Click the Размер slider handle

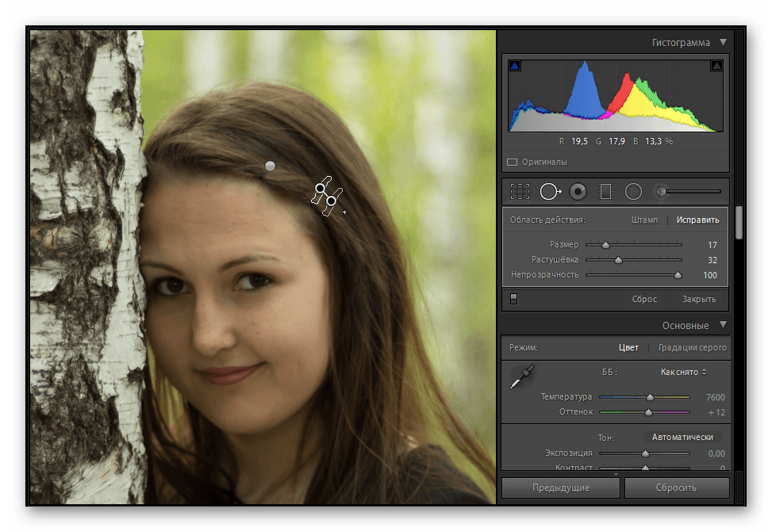pyautogui.click(x=605, y=245)
